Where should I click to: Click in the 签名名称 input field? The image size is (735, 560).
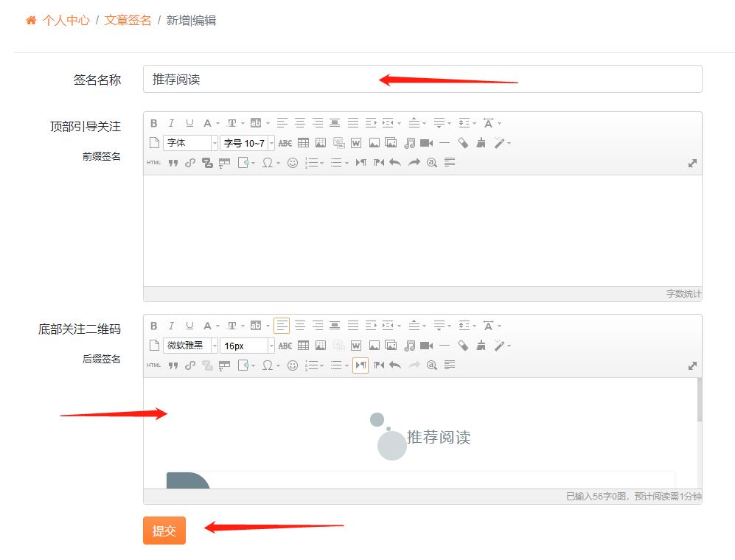[422, 79]
